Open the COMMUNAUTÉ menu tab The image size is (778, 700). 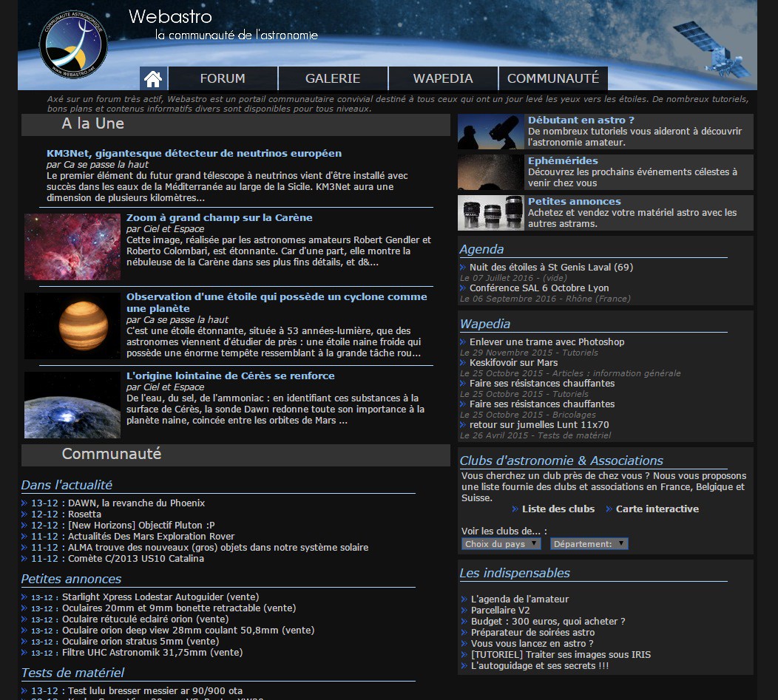point(553,78)
